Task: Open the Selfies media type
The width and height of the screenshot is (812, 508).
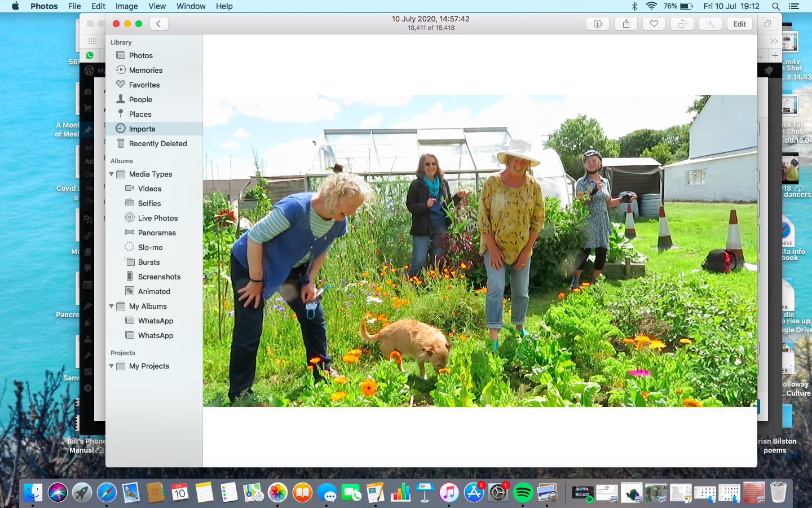Action: (149, 203)
